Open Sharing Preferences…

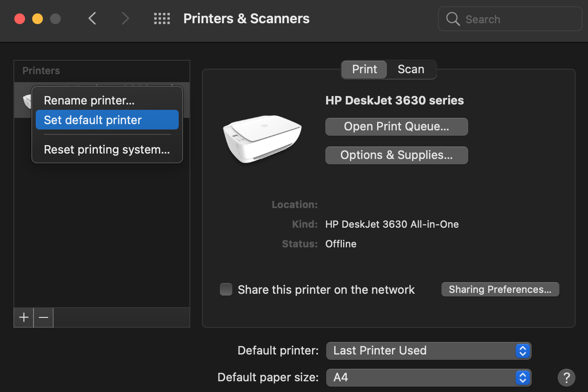coord(500,289)
